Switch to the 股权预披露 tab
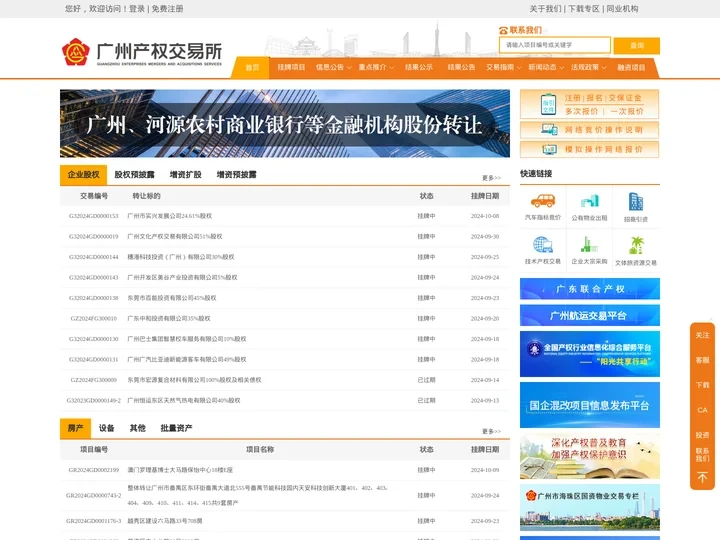Screen dimensions: 720x540 click(x=135, y=174)
